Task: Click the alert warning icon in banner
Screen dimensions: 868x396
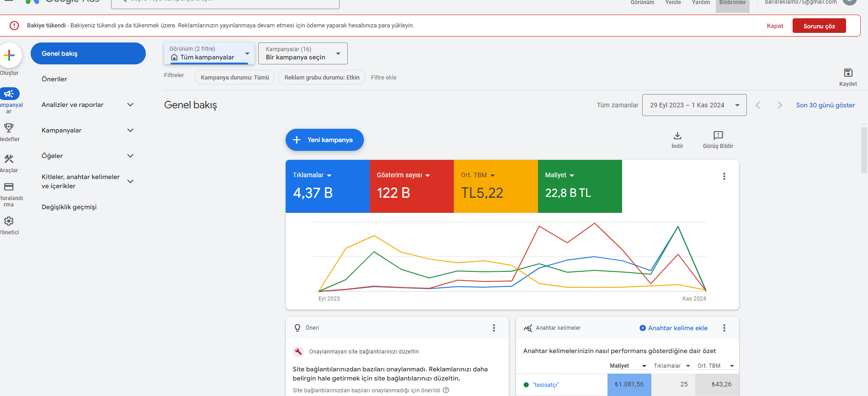Action: tap(14, 26)
